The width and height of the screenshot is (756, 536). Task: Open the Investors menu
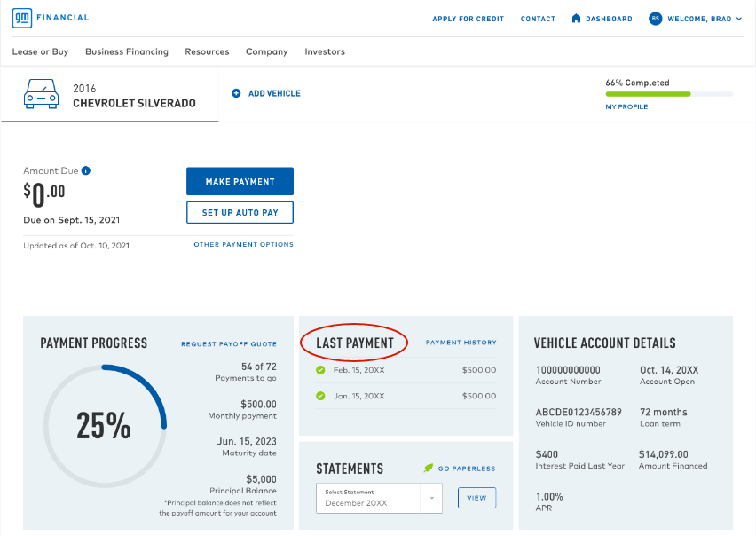325,51
